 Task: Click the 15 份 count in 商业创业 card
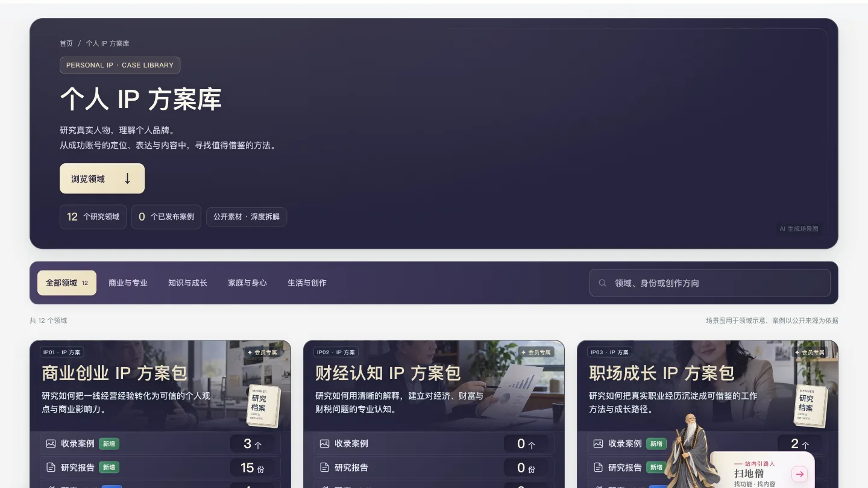(x=252, y=468)
